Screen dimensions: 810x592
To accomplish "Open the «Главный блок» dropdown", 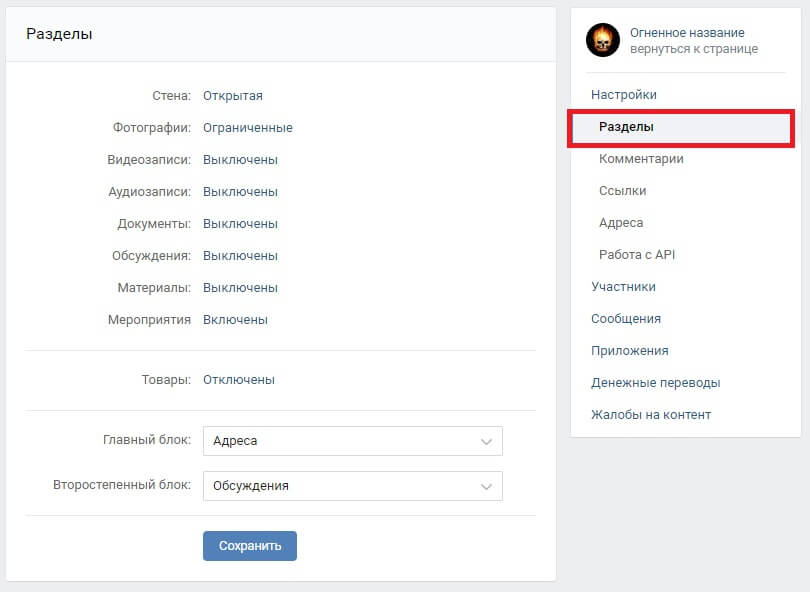I will 352,441.
